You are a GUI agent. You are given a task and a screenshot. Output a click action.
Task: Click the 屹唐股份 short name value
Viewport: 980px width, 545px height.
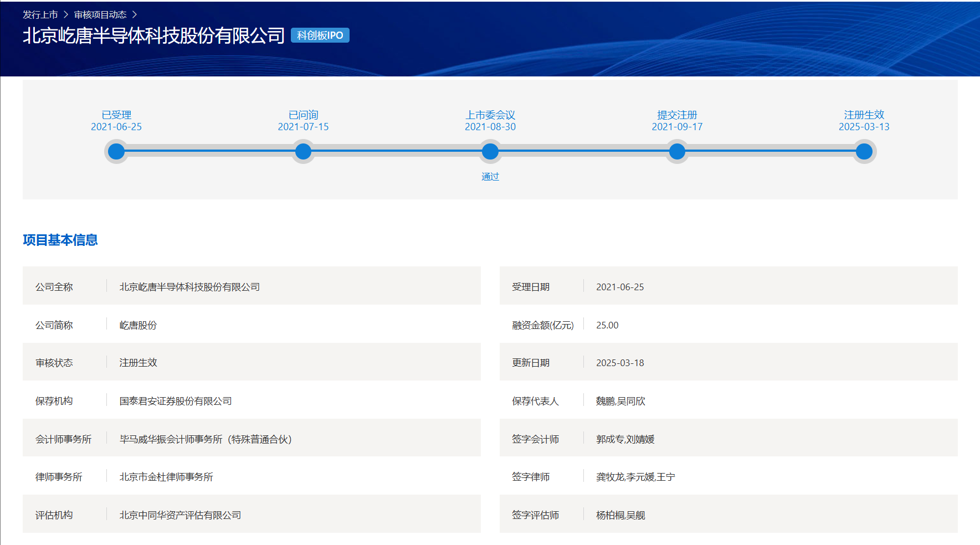click(138, 325)
